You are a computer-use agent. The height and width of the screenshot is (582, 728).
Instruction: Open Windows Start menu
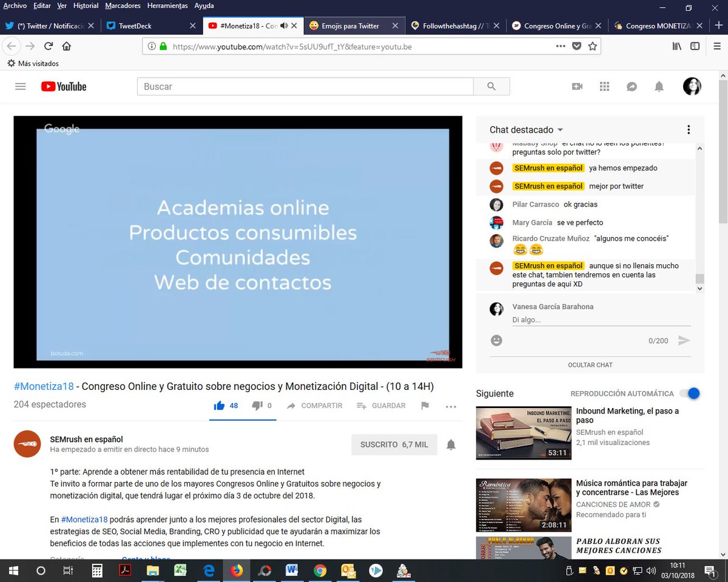tap(13, 570)
